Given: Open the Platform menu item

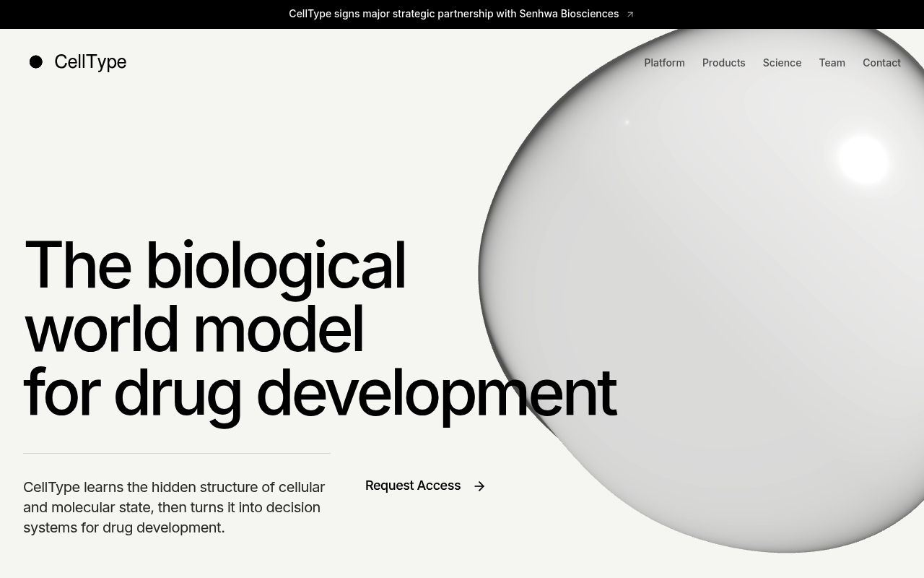Looking at the screenshot, I should (664, 63).
